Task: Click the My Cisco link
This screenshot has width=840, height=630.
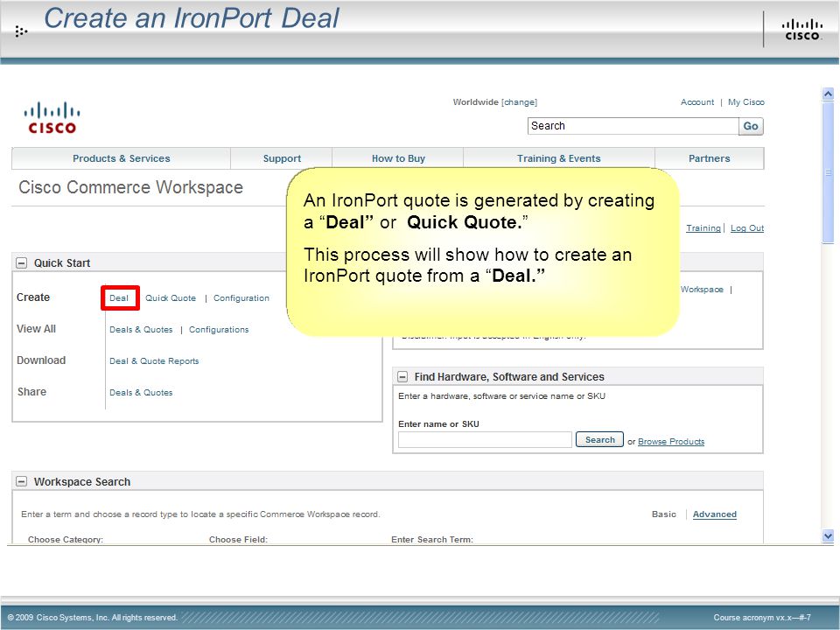Action: click(x=745, y=101)
